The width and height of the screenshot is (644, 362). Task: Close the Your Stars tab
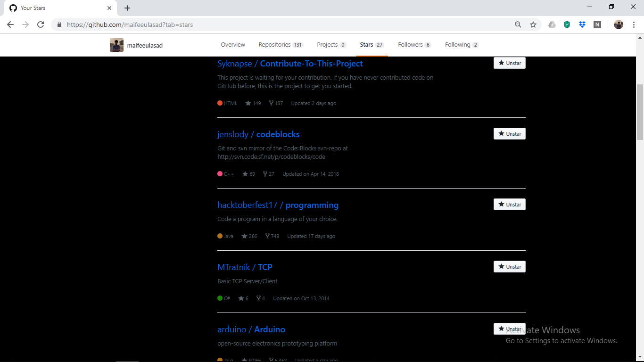[x=109, y=8]
